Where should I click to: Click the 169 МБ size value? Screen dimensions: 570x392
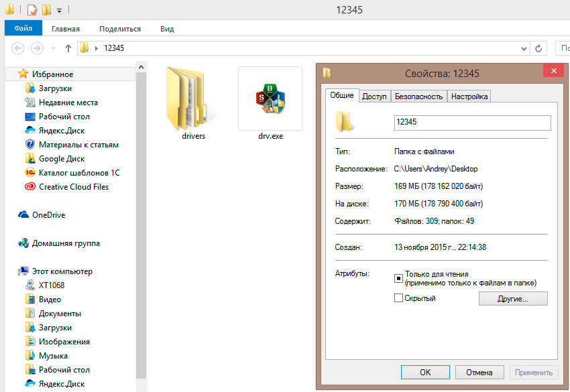[439, 186]
